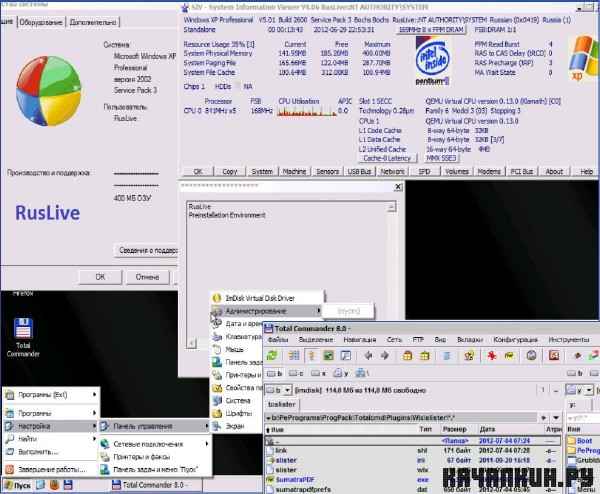Open Инструменты menu in Total Commander

569,339
